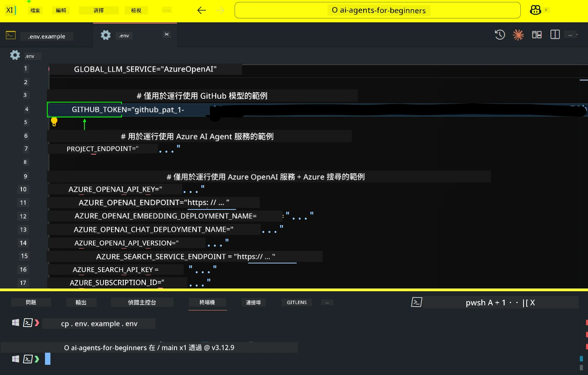
Task: Click the local history clock icon in editor toolbar
Action: coord(500,35)
